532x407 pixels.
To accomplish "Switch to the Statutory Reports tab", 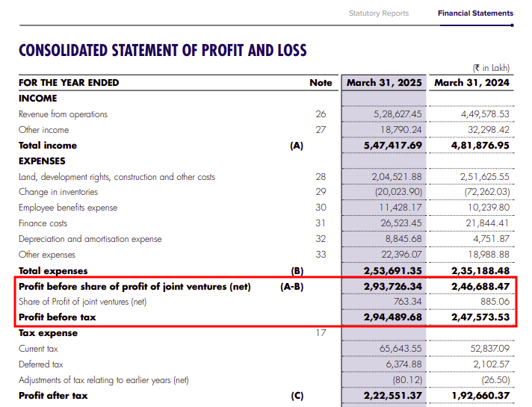I will pyautogui.click(x=379, y=13).
